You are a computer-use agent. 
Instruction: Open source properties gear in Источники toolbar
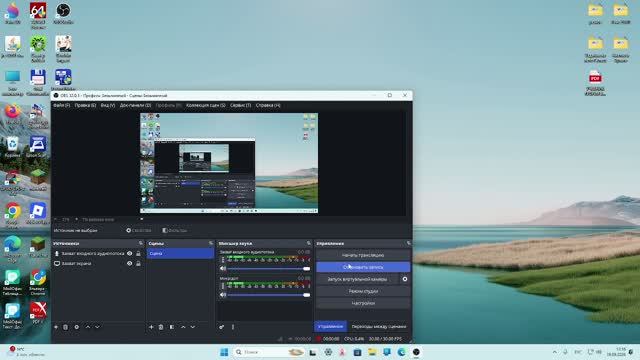77,327
